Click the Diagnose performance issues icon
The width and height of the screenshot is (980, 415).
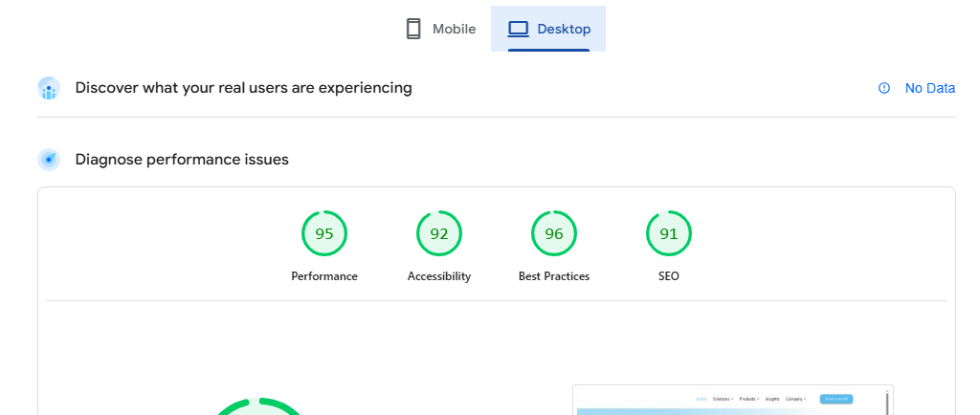click(x=49, y=160)
